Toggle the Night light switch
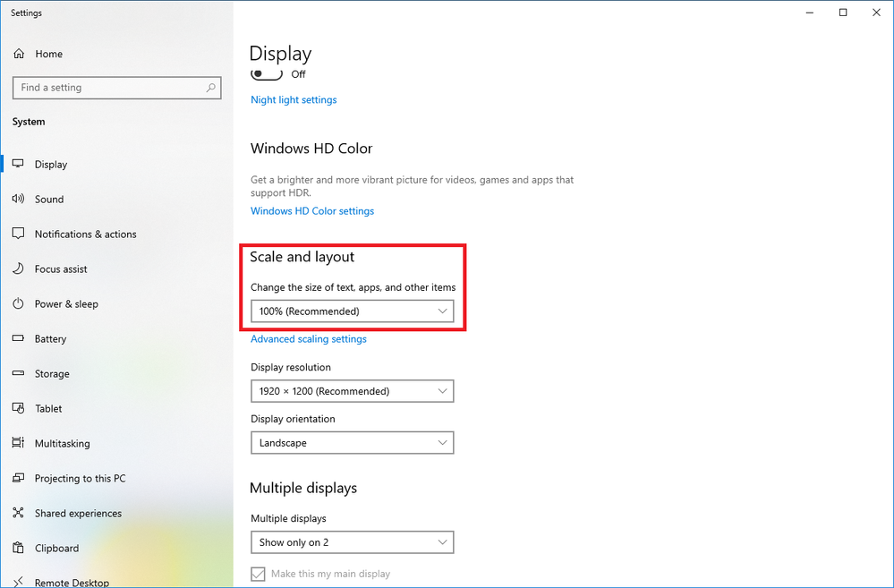The width and height of the screenshot is (894, 588). [267, 74]
